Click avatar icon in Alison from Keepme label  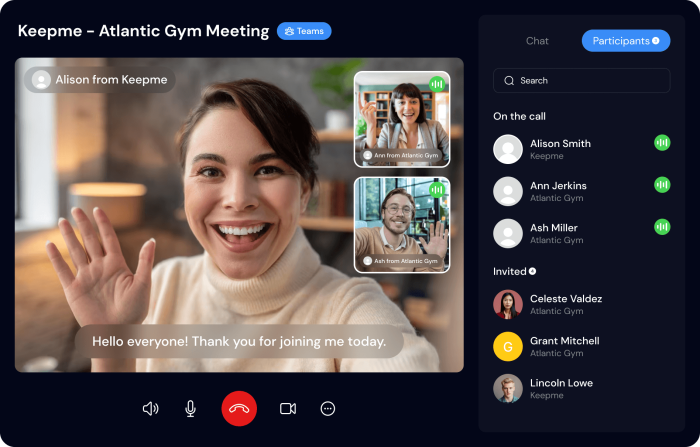pyautogui.click(x=41, y=80)
